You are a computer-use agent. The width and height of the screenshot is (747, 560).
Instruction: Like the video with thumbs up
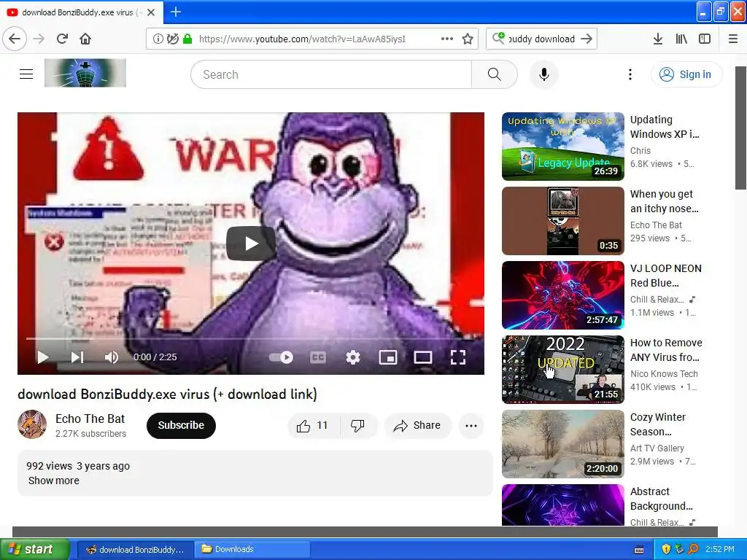pyautogui.click(x=313, y=425)
